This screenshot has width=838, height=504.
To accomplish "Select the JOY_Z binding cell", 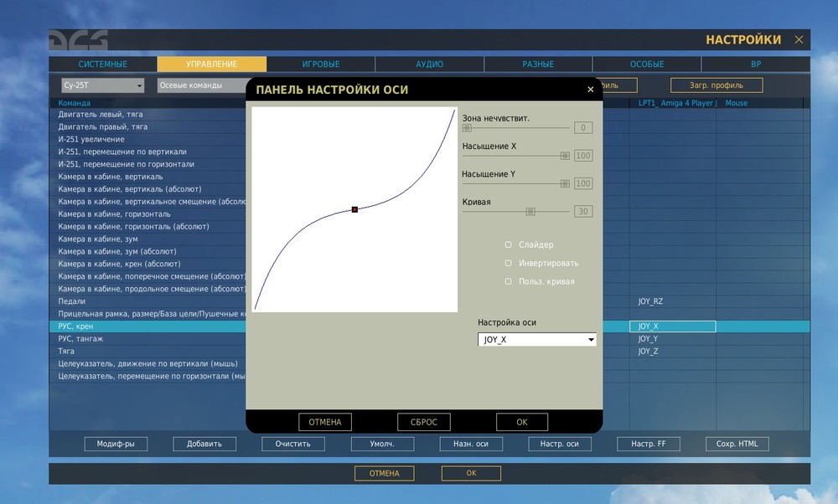I will (x=672, y=352).
